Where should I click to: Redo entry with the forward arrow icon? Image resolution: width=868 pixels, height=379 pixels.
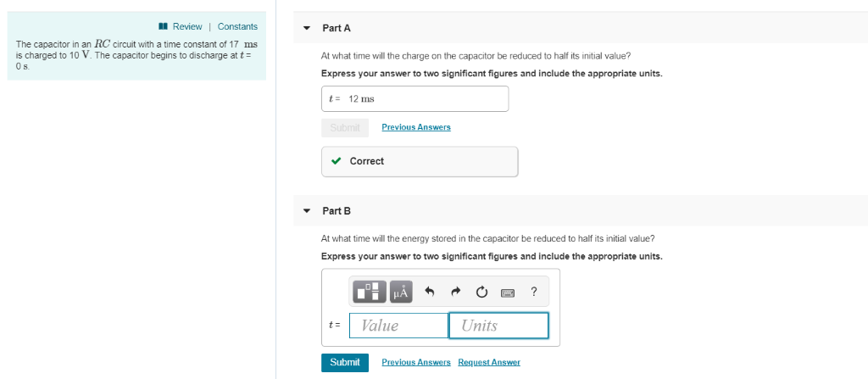[x=455, y=292]
